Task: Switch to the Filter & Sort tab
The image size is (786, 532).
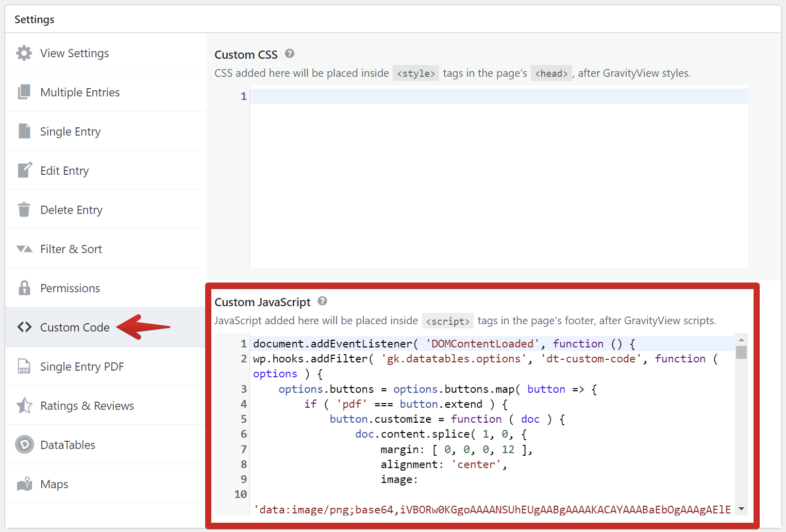Action: (x=71, y=249)
